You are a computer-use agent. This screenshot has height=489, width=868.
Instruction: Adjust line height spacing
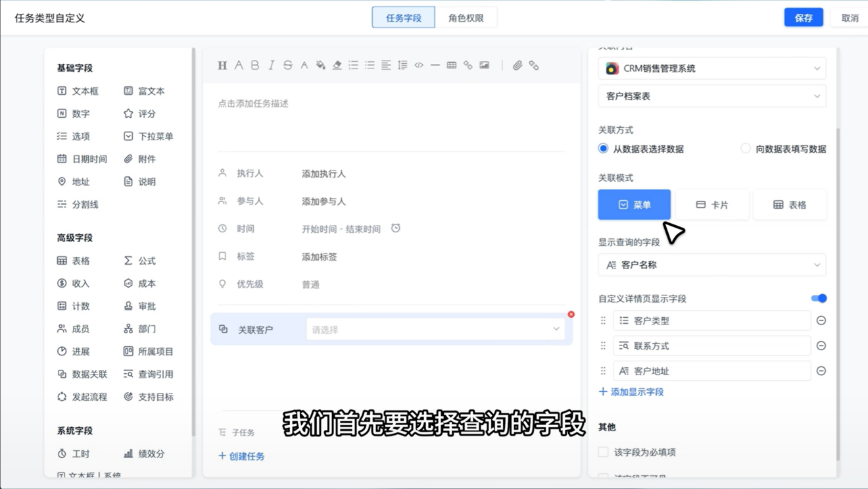402,65
